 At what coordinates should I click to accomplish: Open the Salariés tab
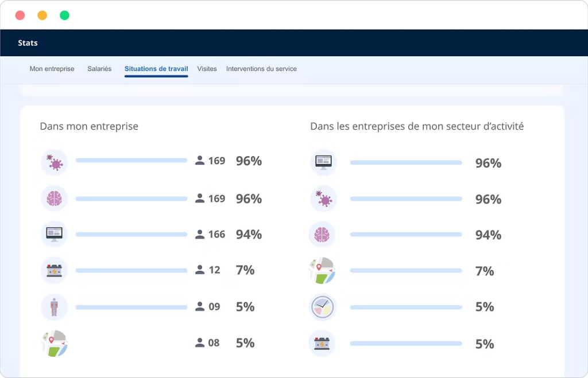[x=99, y=69]
